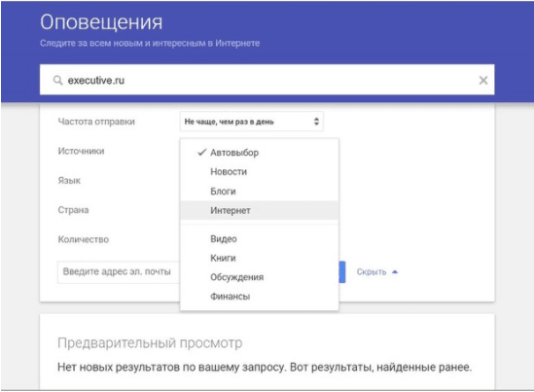Click the Оповещения page heading
534x392 pixels.
pos(101,22)
